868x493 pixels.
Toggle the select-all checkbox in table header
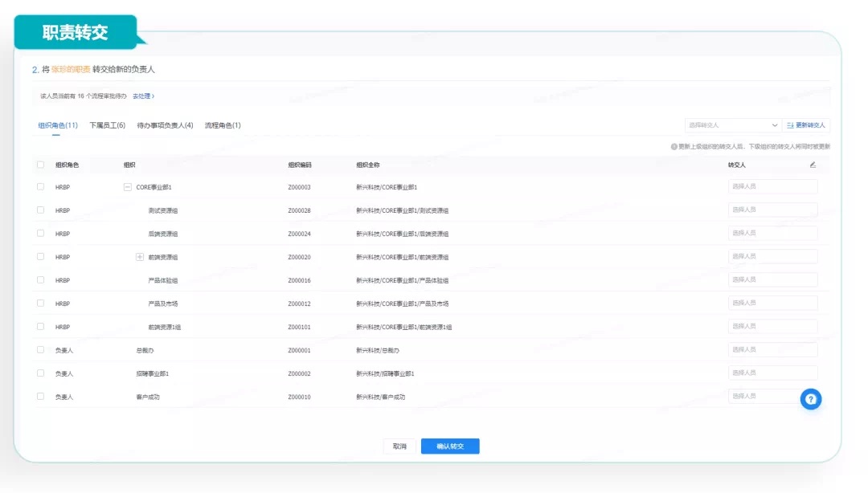41,165
